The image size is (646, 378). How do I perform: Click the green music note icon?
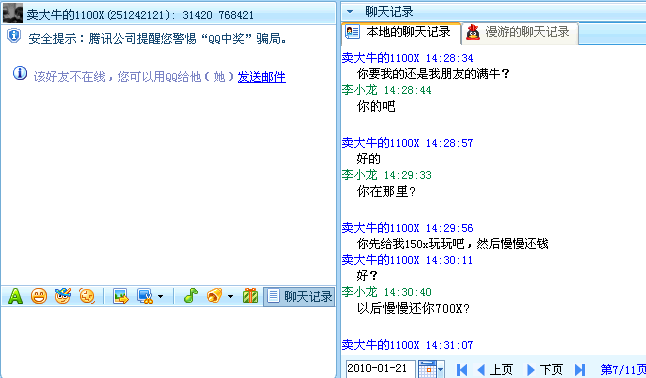191,296
